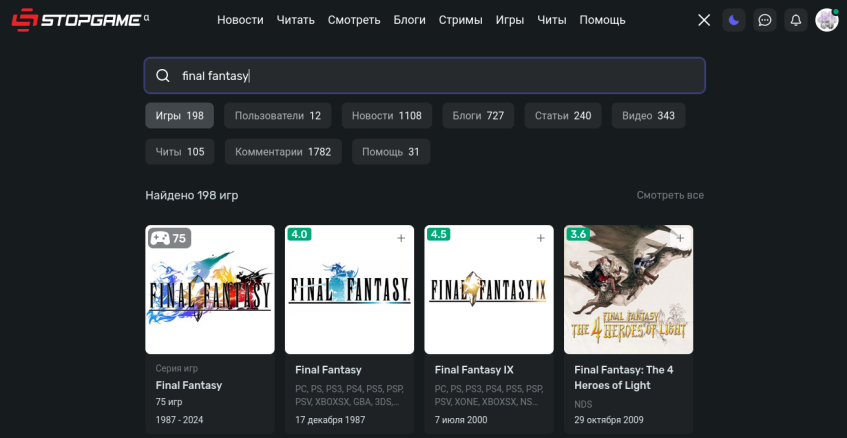Image resolution: width=847 pixels, height=438 pixels.
Task: Click the 29 октября 2009 date
Action: pyautogui.click(x=609, y=420)
